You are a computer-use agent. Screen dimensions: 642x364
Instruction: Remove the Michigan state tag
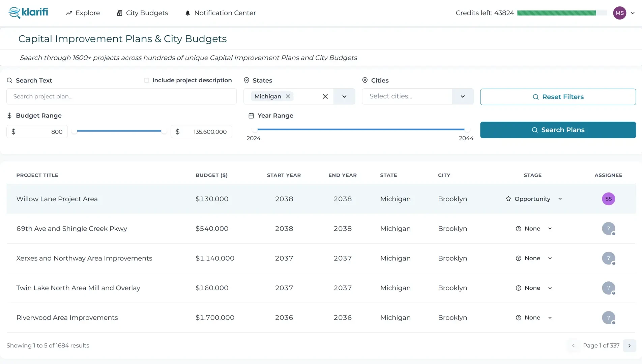pyautogui.click(x=288, y=96)
